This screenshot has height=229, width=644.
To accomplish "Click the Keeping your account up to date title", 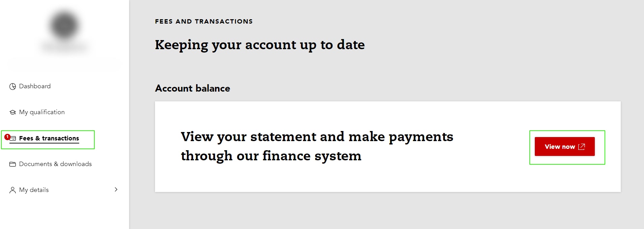I will [x=260, y=45].
